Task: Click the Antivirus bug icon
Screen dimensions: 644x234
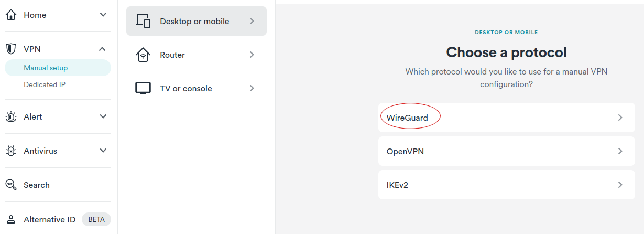Action: point(10,151)
